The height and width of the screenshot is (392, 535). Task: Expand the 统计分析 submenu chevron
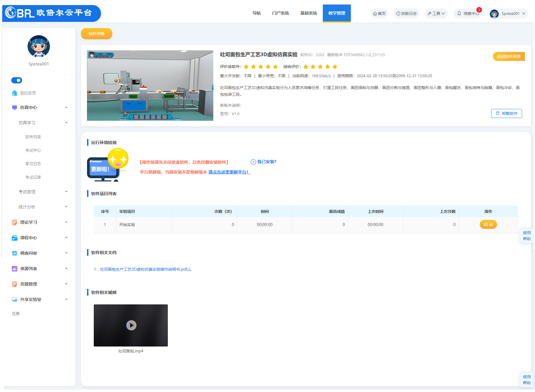pyautogui.click(x=66, y=207)
